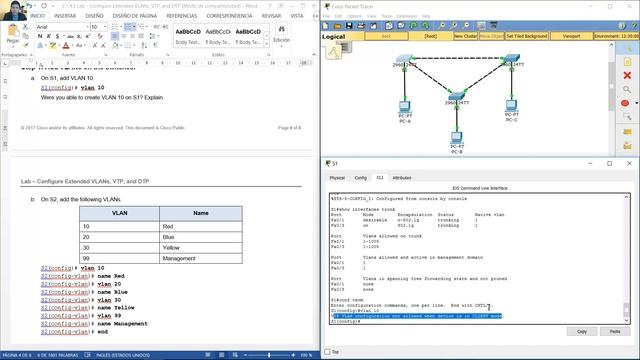
Task: Open the Fuente dialog launcher
Action: click(105, 55)
